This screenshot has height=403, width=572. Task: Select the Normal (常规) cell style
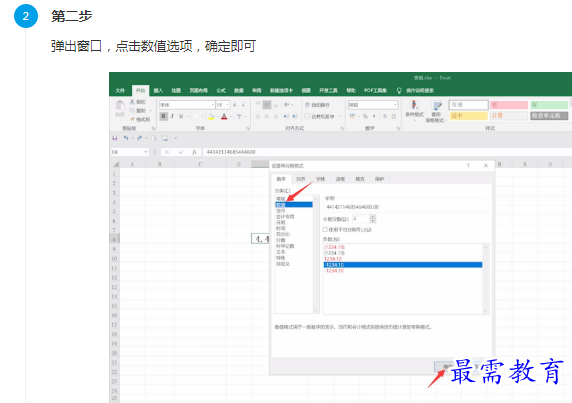[468, 105]
